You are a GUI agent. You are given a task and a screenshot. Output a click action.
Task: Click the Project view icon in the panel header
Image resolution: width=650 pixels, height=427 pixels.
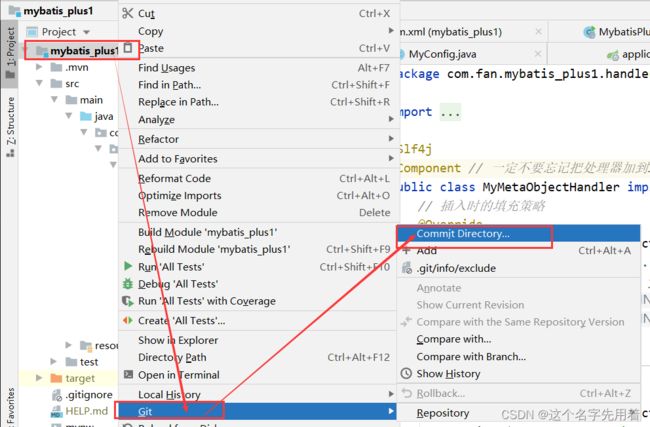[x=32, y=32]
